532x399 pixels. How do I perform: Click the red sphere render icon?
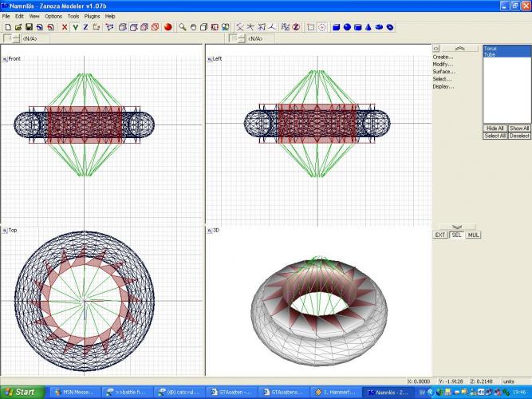pyautogui.click(x=168, y=26)
